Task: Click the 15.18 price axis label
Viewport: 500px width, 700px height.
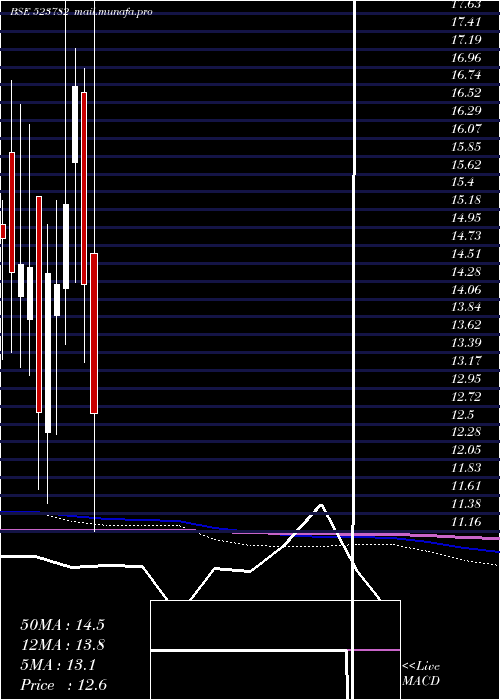Action: pyautogui.click(x=466, y=200)
